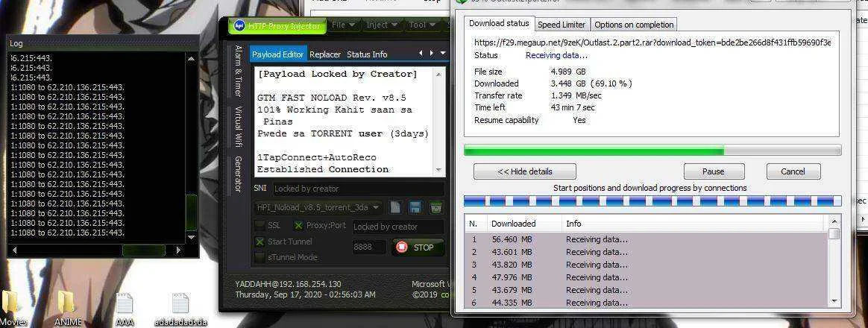Uncheck the Start Tunnel checkbox

(x=260, y=242)
